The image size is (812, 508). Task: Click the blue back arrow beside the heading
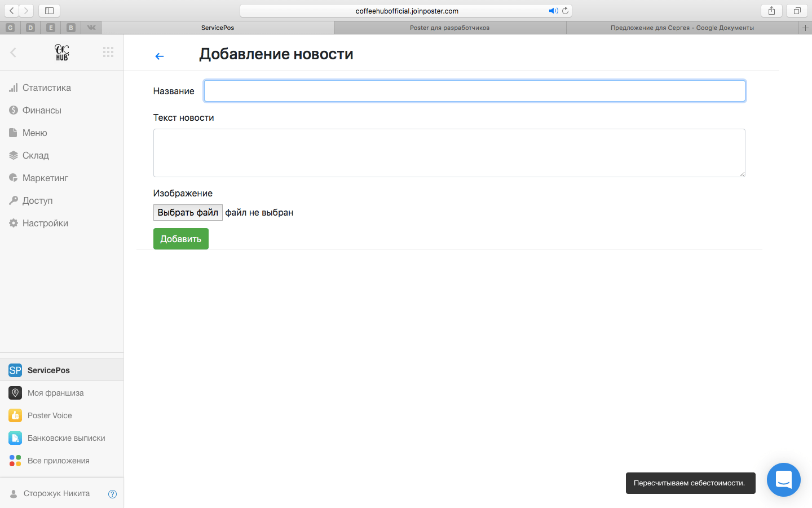coord(160,56)
